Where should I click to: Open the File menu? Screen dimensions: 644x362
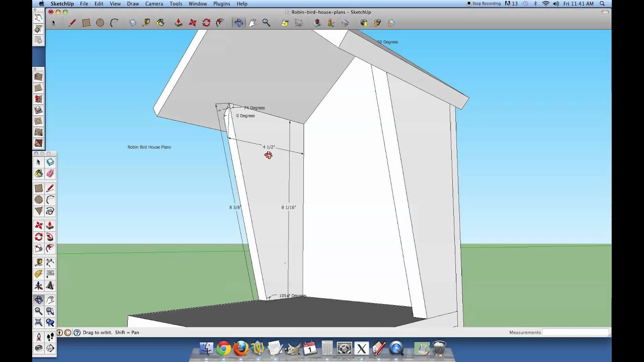tap(84, 4)
